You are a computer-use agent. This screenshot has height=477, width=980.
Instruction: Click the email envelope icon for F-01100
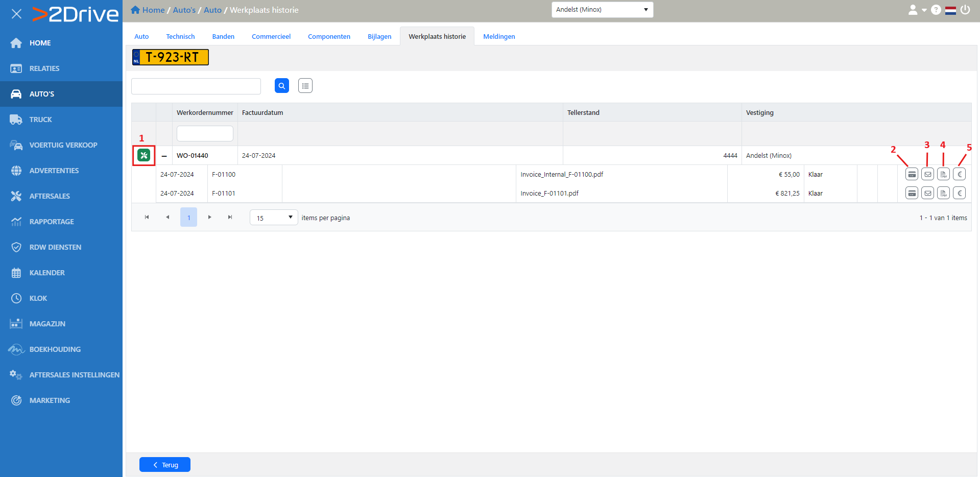tap(927, 174)
